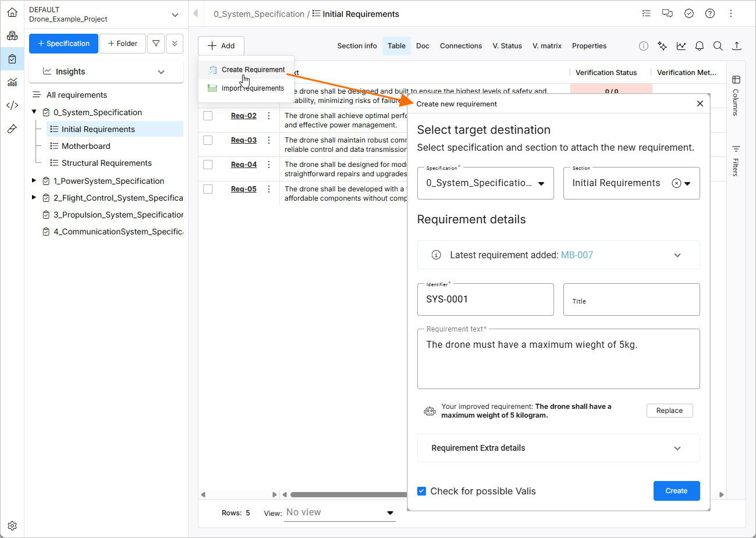Expand the 1_PowerSystem_Specification tree item
Image resolution: width=756 pixels, height=538 pixels.
click(x=34, y=181)
